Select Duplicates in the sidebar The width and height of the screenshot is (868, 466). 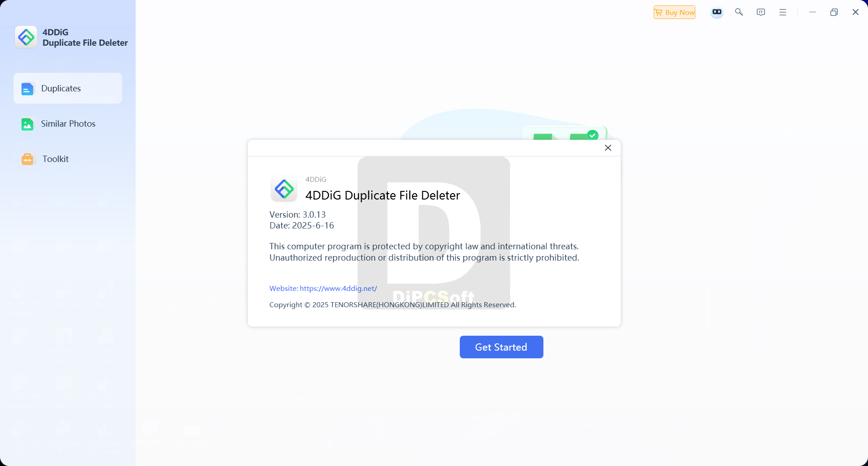point(68,88)
